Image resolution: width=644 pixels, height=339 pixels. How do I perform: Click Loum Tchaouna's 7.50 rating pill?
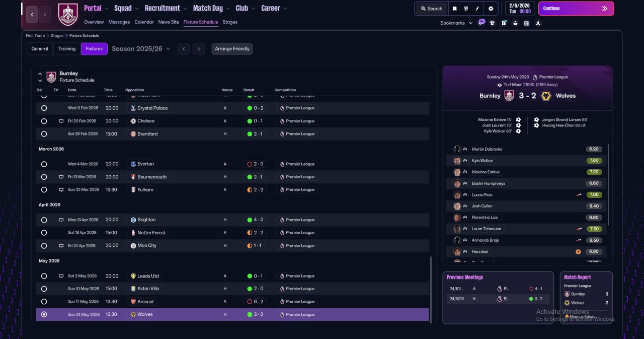tap(594, 229)
